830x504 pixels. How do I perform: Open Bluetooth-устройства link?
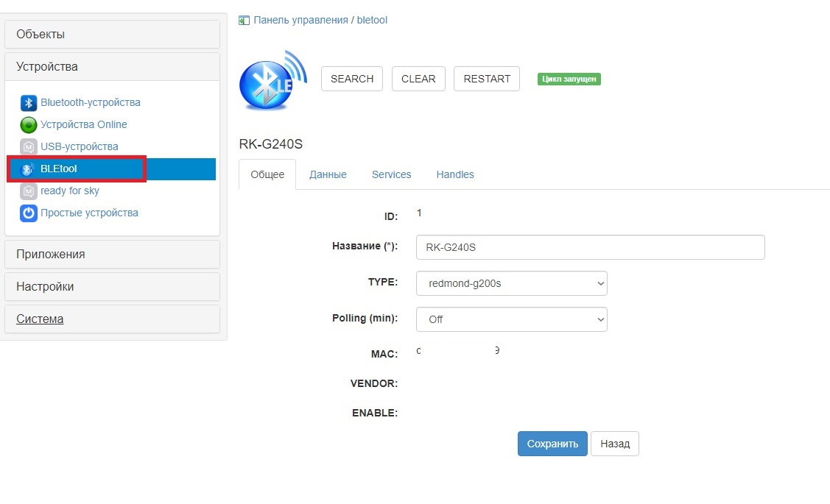pos(91,102)
